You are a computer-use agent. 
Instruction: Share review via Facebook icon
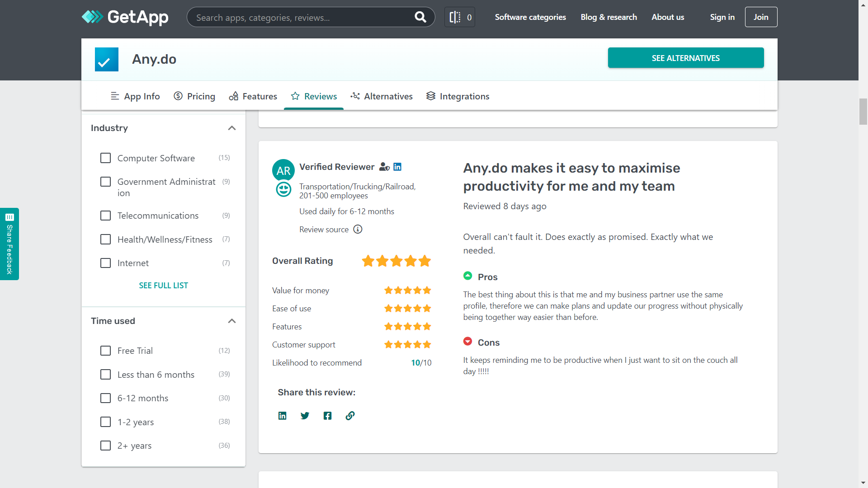tap(327, 416)
